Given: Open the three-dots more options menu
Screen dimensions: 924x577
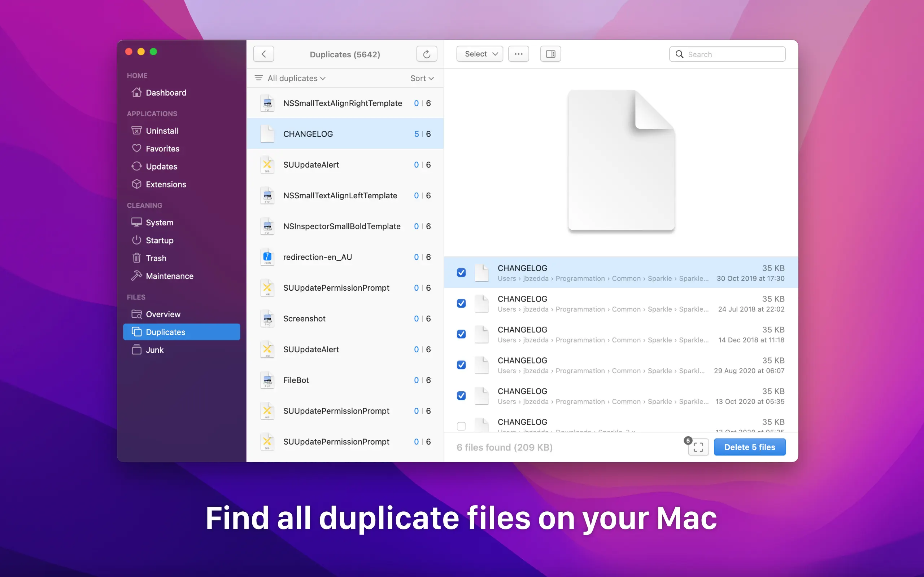Looking at the screenshot, I should click(x=518, y=54).
